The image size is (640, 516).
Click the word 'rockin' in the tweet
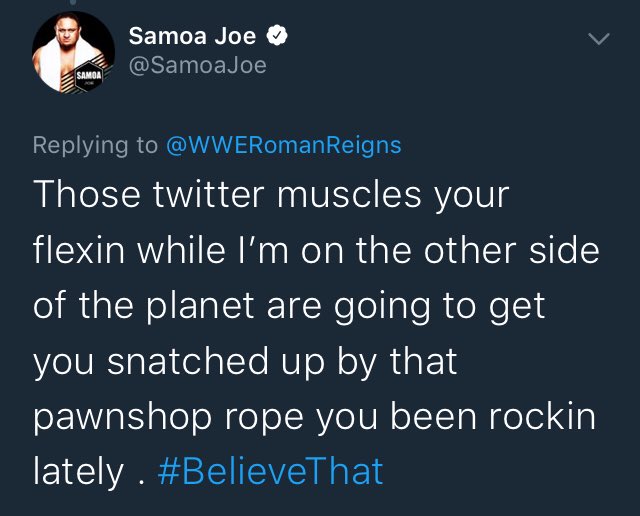pyautogui.click(x=542, y=416)
